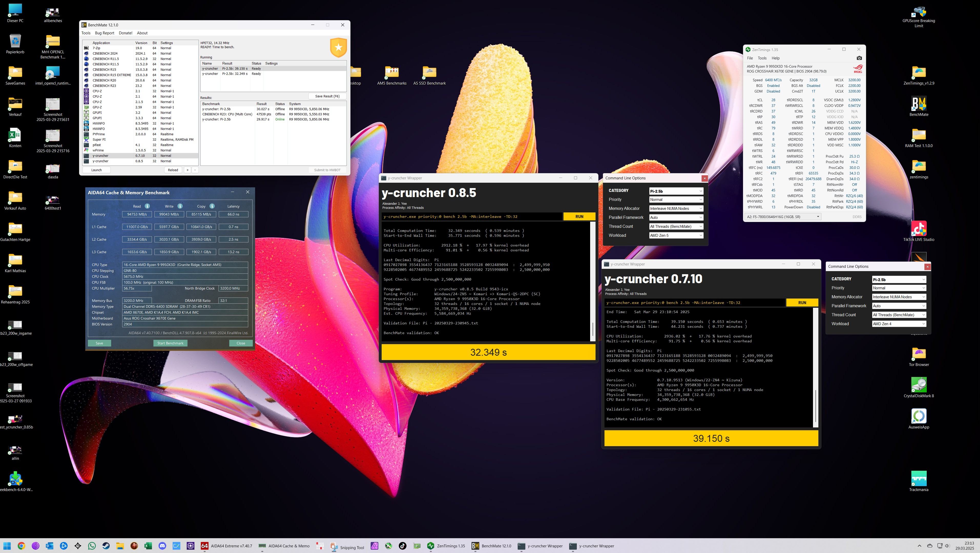This screenshot has width=980, height=553.
Task: Open the ZenTimings Help menu
Action: [x=775, y=58]
